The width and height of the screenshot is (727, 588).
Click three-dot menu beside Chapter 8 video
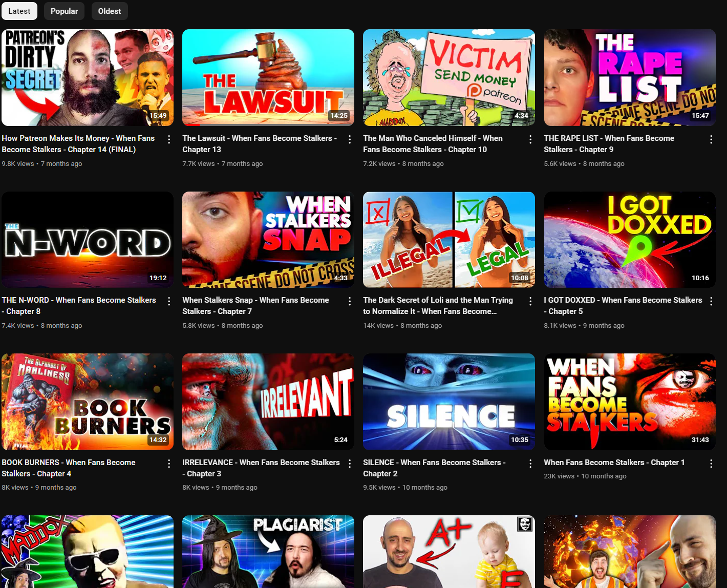pos(169,301)
